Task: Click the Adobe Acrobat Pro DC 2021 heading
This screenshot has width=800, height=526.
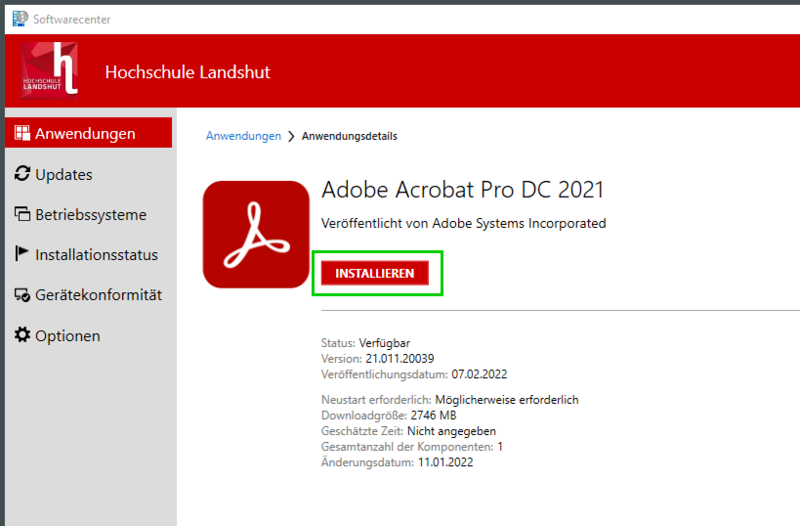Action: coord(462,190)
